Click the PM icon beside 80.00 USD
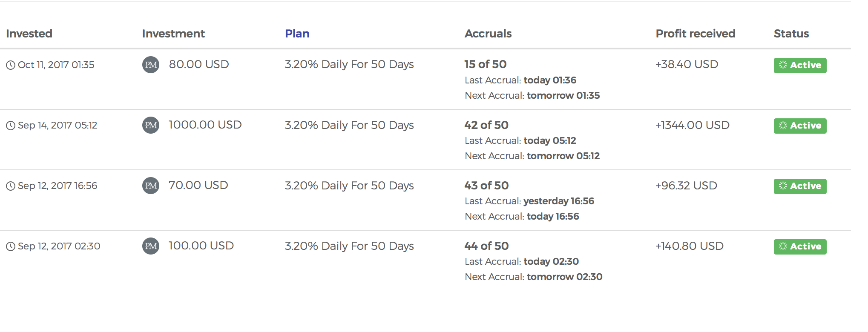 (x=151, y=65)
